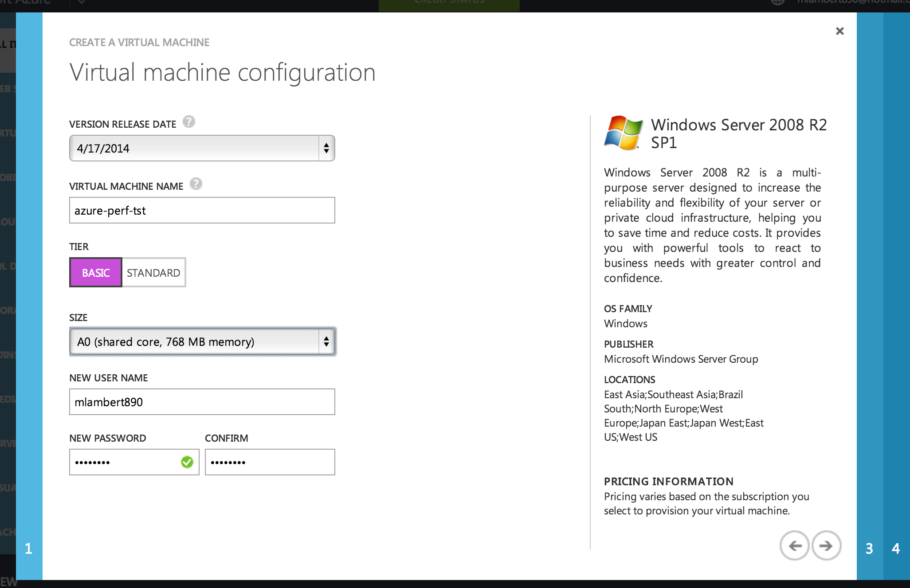Click the Credit Status bar at top
The image size is (910, 588).
[449, 4]
